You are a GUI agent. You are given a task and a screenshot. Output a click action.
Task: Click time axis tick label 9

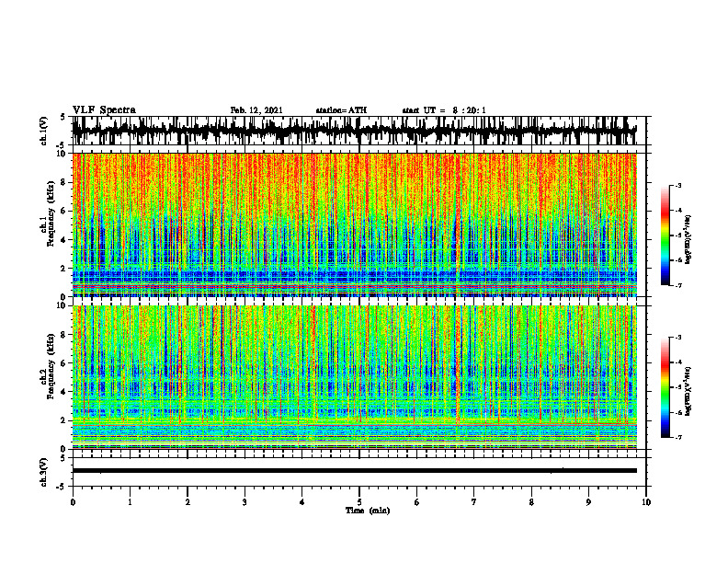[x=588, y=502]
